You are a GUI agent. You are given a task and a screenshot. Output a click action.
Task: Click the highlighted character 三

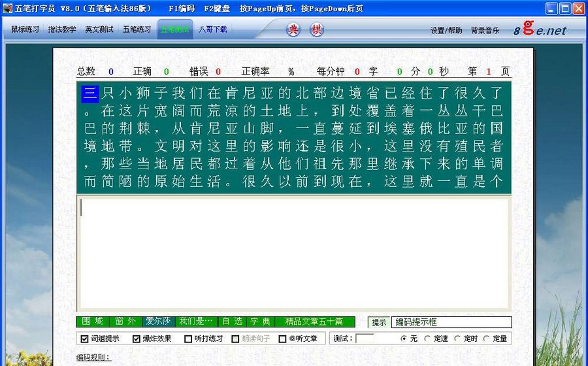tap(90, 93)
